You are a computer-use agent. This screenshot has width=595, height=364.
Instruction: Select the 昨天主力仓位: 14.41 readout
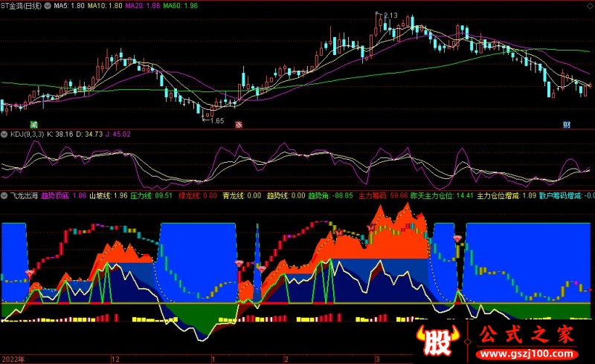pos(442,195)
